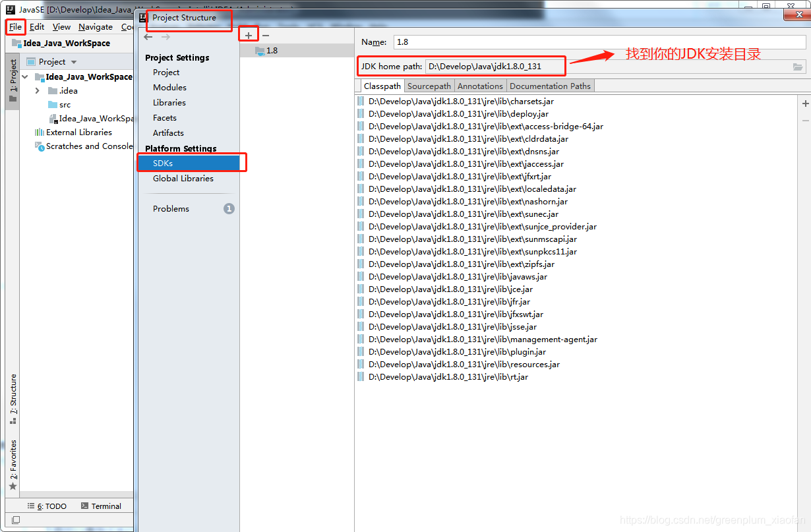Click the SDK Name input field

coord(599,42)
